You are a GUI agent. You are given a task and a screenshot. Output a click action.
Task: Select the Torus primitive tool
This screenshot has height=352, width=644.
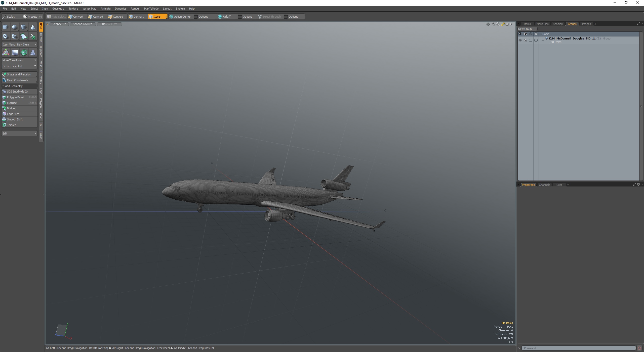point(5,36)
